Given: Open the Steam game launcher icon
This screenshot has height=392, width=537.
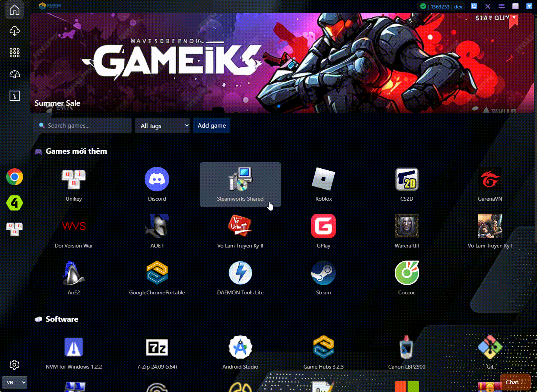Looking at the screenshot, I should 323,273.
